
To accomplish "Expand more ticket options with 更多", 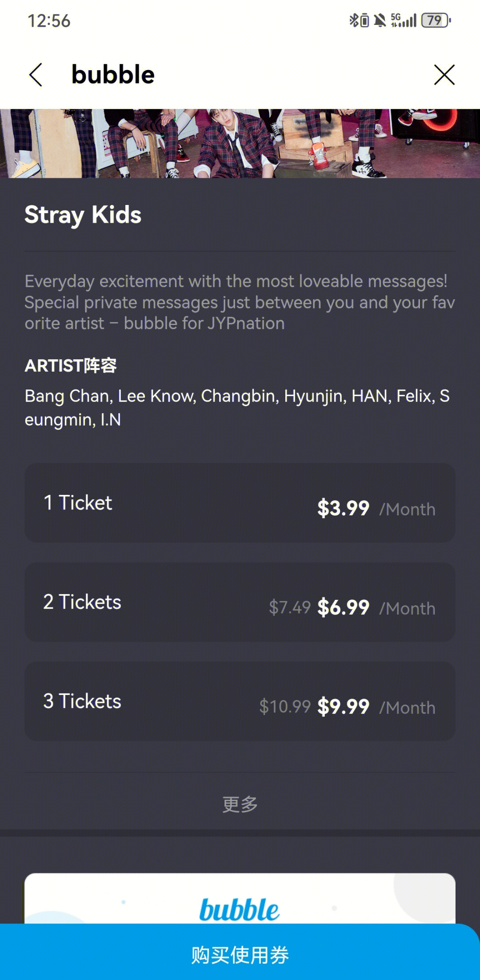I will point(240,804).
